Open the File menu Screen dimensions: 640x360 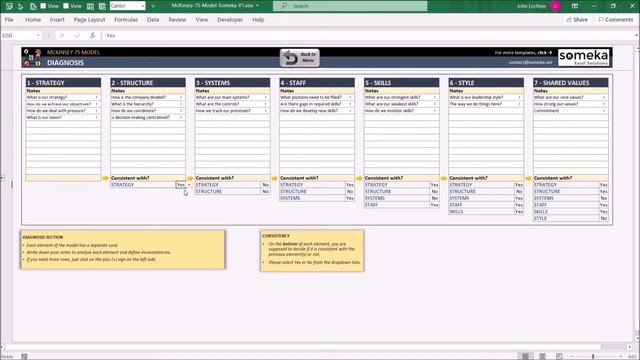pyautogui.click(x=9, y=20)
